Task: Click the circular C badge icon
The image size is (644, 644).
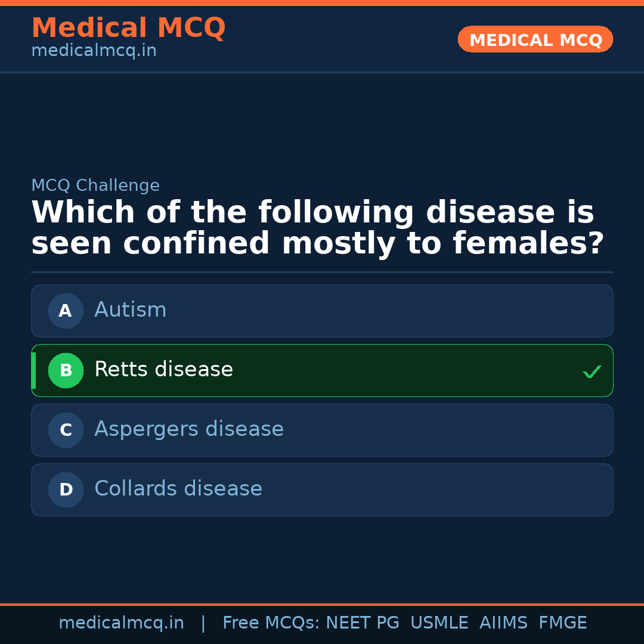Action: coord(66,430)
